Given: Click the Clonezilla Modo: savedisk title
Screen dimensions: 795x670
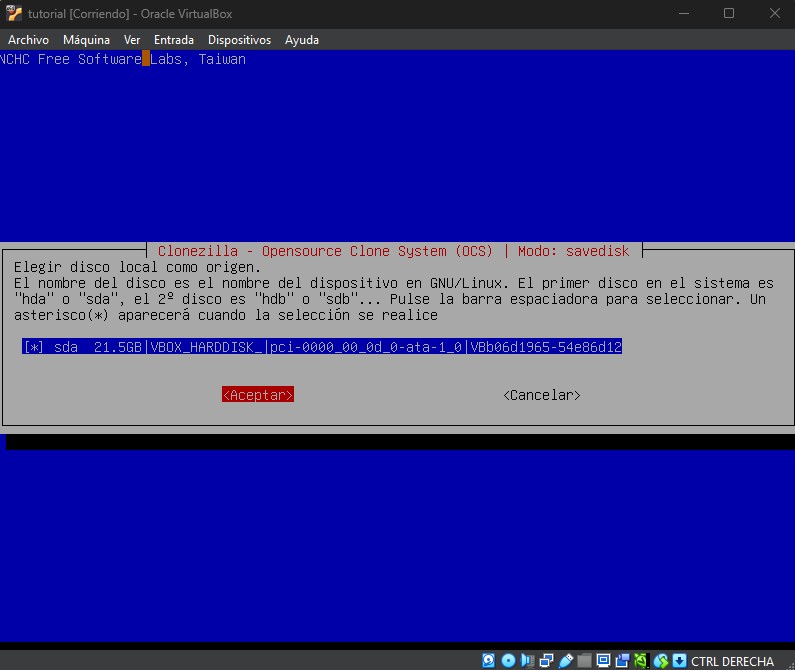Looking at the screenshot, I should point(393,251).
